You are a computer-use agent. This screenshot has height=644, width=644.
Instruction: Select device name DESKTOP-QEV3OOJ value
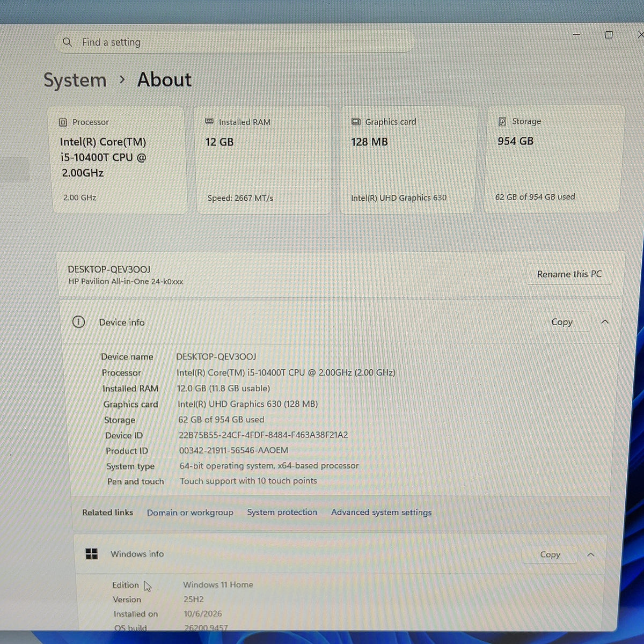pyautogui.click(x=216, y=357)
